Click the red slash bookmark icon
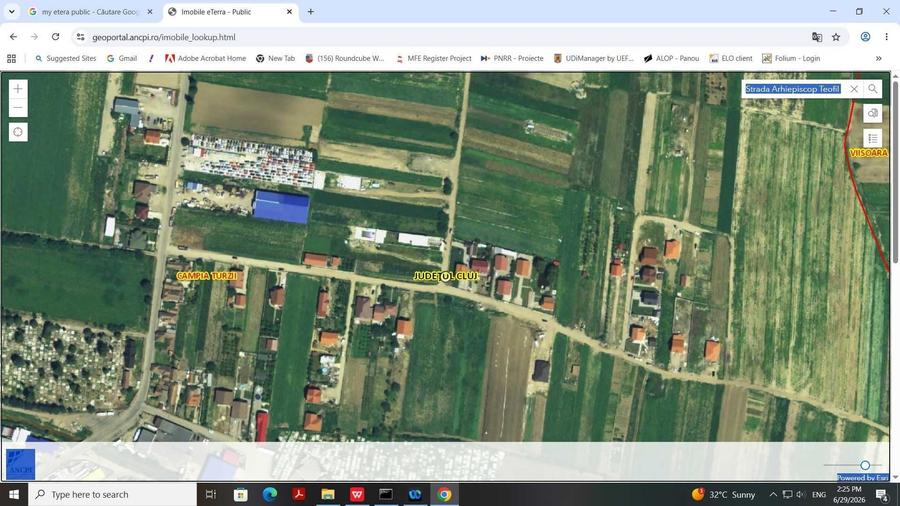Viewport: 900px width, 506px height. pos(151,59)
